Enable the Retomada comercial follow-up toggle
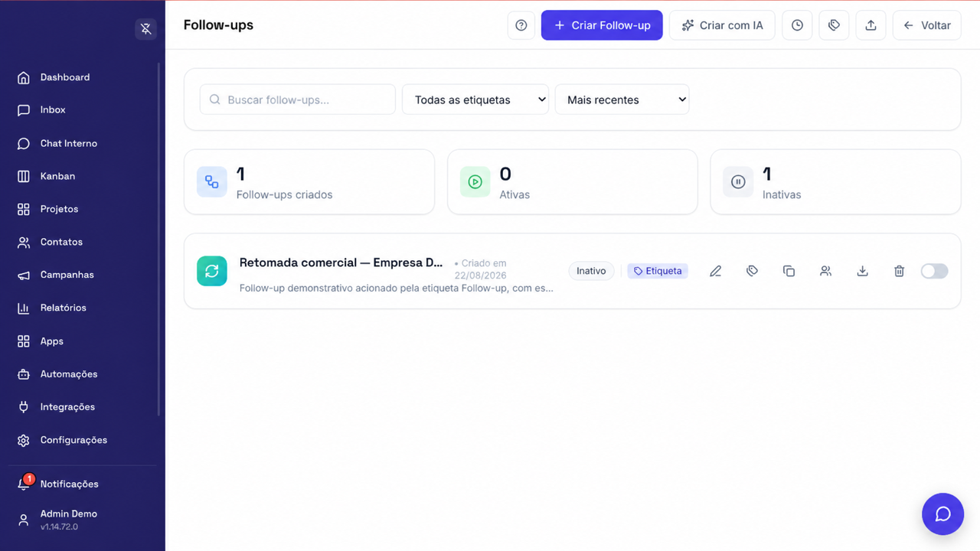 coord(934,271)
